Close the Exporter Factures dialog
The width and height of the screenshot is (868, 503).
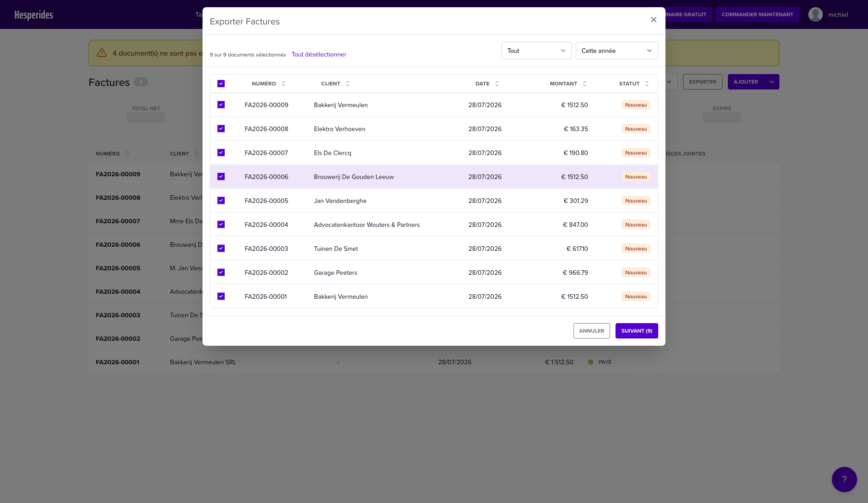pos(653,20)
